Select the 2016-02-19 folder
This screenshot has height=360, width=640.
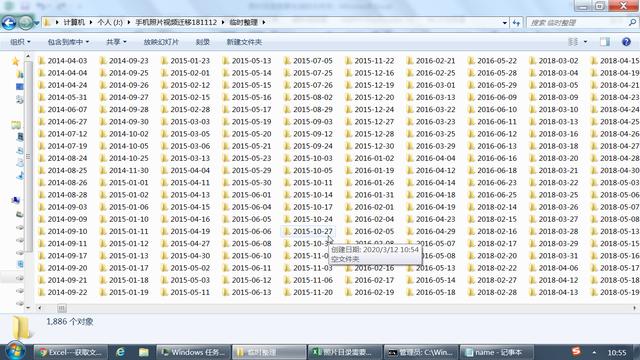click(x=369, y=292)
